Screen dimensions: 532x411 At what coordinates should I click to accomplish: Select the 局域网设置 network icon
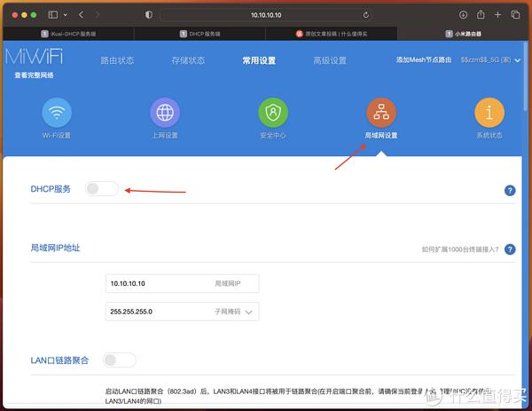[x=380, y=113]
